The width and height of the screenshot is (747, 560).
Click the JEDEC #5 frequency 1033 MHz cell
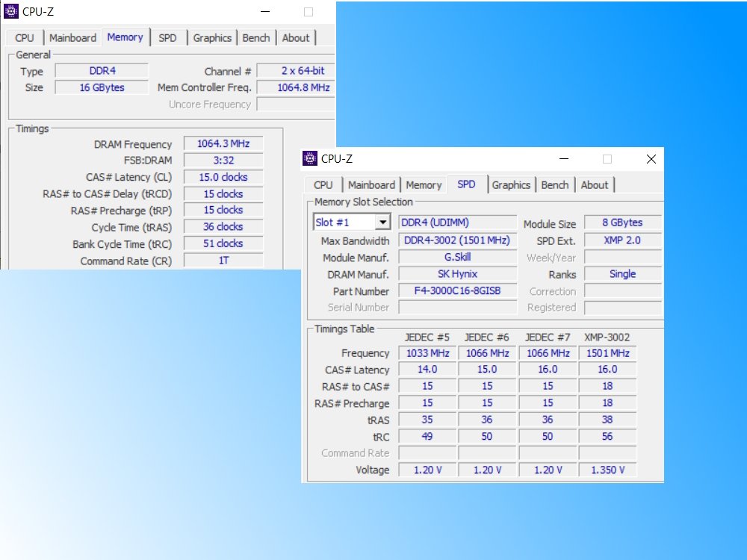(427, 353)
